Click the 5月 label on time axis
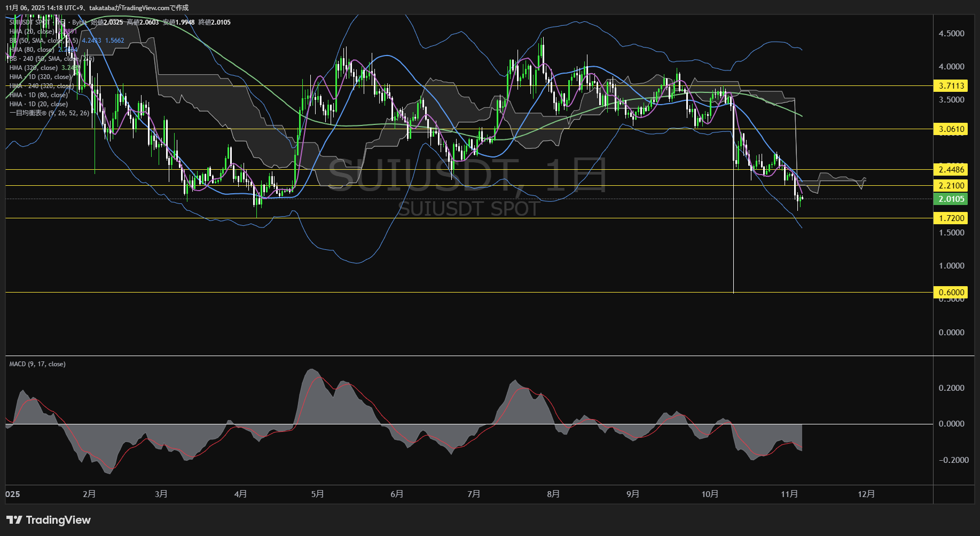980x536 pixels. [x=318, y=494]
